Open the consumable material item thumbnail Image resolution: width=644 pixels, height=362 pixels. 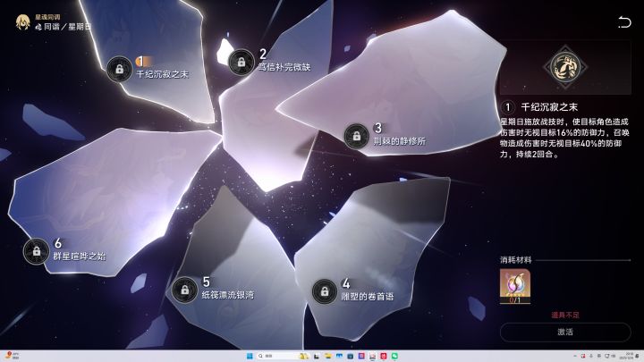pyautogui.click(x=515, y=286)
